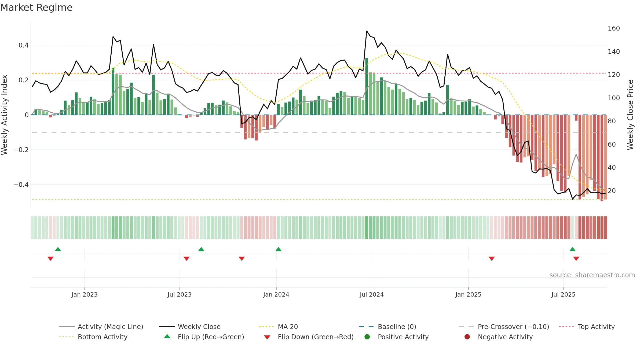Click the green Positive Activity circle icon

(367, 337)
